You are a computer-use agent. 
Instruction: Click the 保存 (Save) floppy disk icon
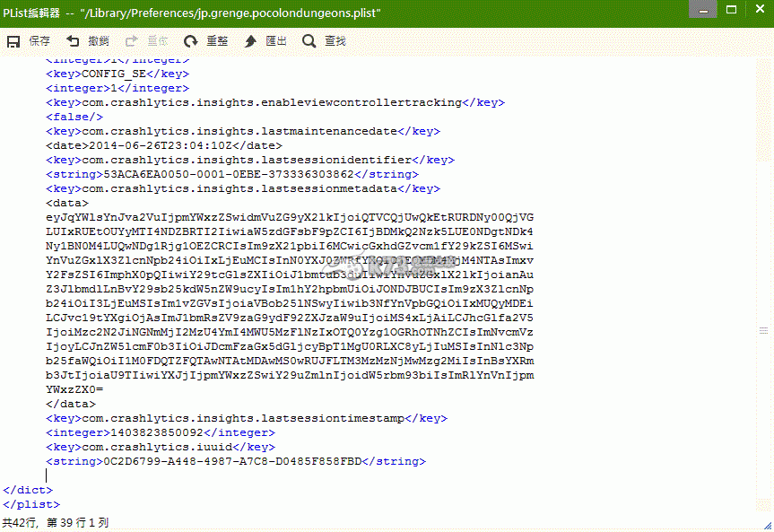(x=14, y=41)
